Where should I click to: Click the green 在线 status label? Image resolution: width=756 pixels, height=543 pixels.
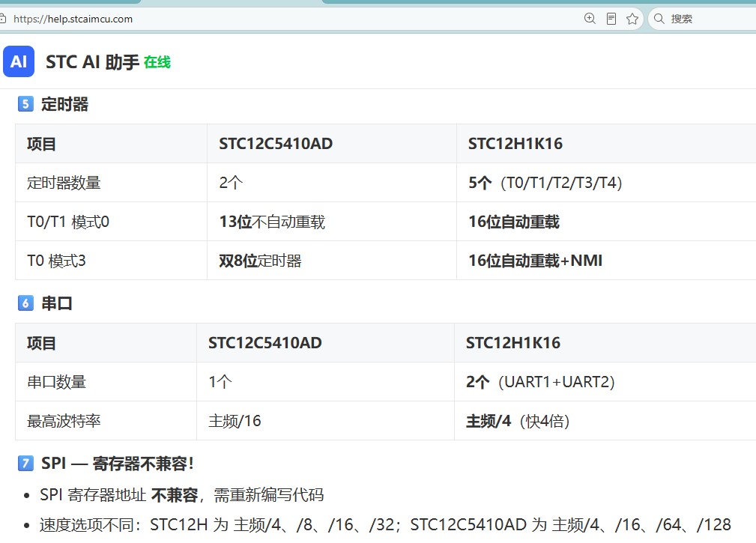coord(157,62)
